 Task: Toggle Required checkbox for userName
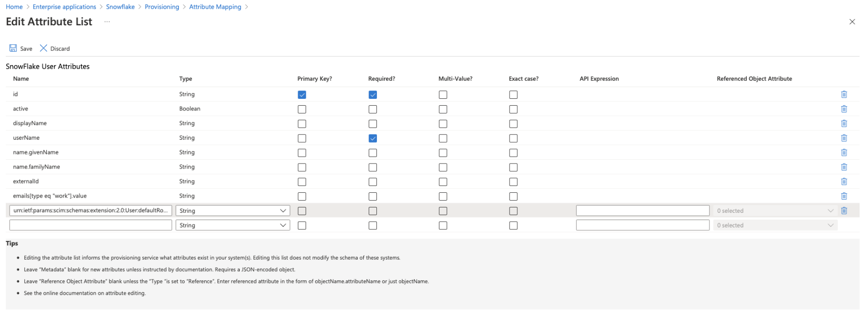(x=372, y=138)
